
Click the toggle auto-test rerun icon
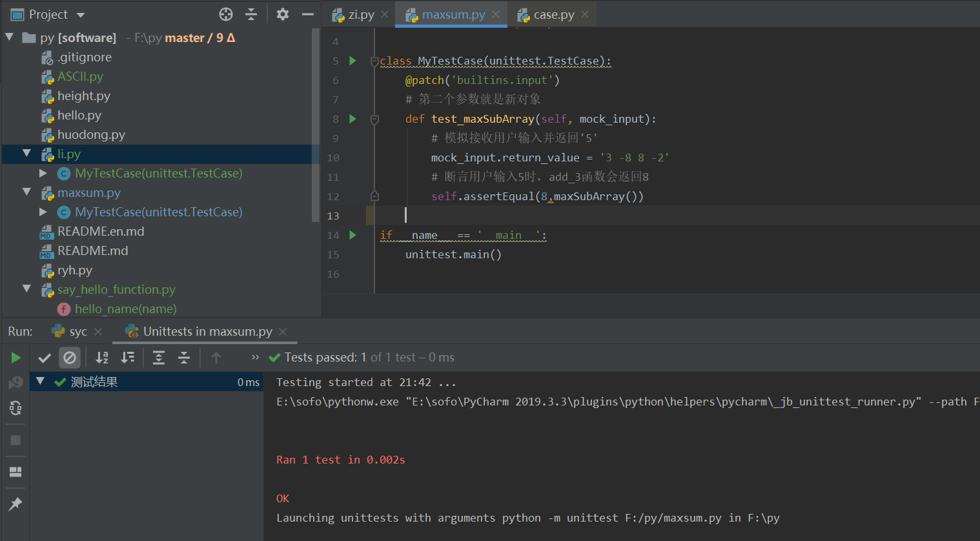pos(15,408)
